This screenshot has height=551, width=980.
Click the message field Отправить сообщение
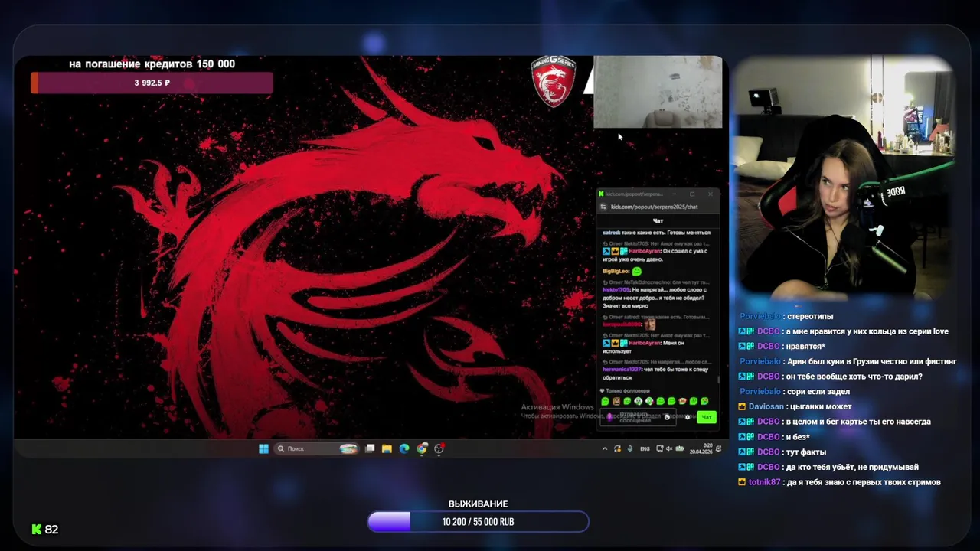(637, 417)
